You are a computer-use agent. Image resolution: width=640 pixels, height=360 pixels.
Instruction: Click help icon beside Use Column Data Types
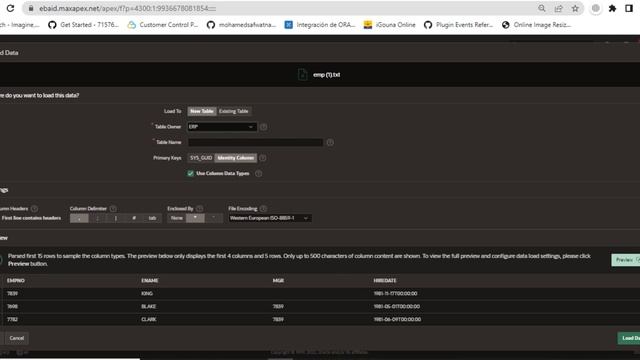[x=258, y=173]
